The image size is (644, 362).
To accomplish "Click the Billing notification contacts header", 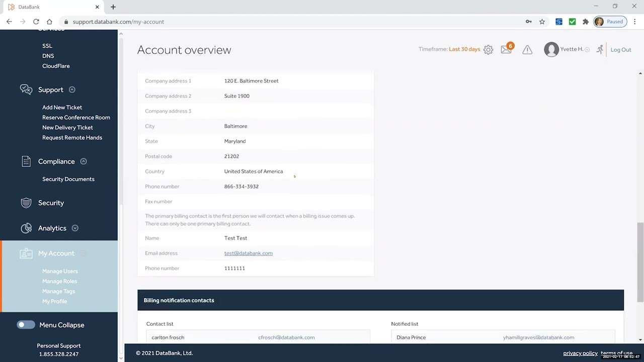I will coord(380,300).
